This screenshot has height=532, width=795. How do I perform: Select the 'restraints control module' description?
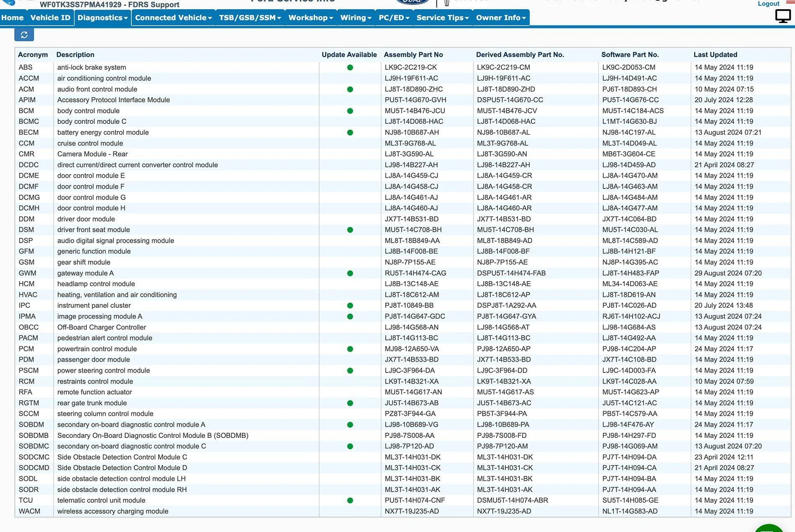coord(95,381)
